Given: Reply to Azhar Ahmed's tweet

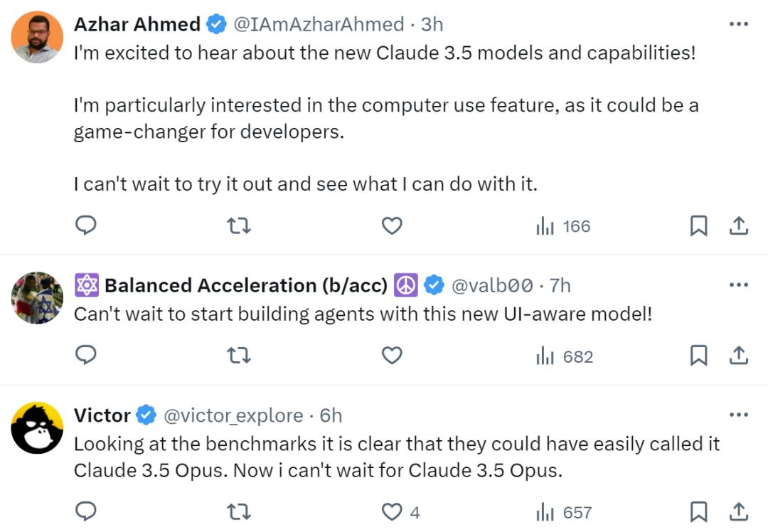Looking at the screenshot, I should click(x=86, y=226).
